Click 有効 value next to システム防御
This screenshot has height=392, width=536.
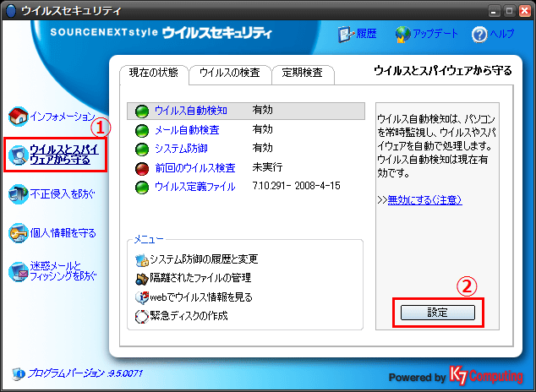pos(263,148)
